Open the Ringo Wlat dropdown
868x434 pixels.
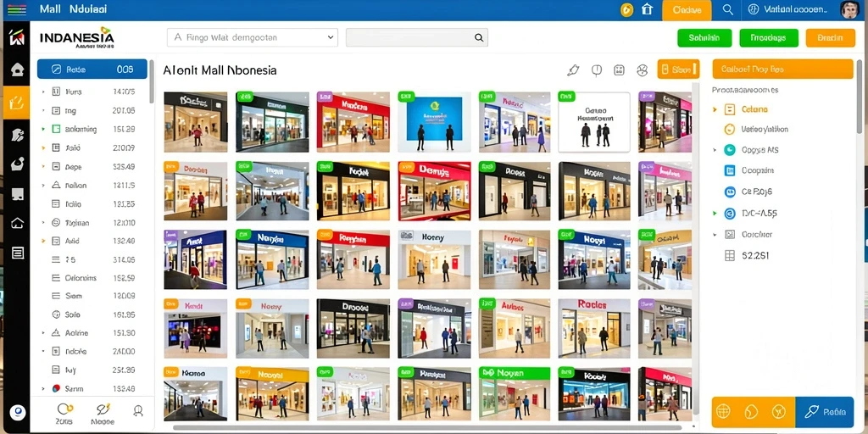(x=253, y=37)
